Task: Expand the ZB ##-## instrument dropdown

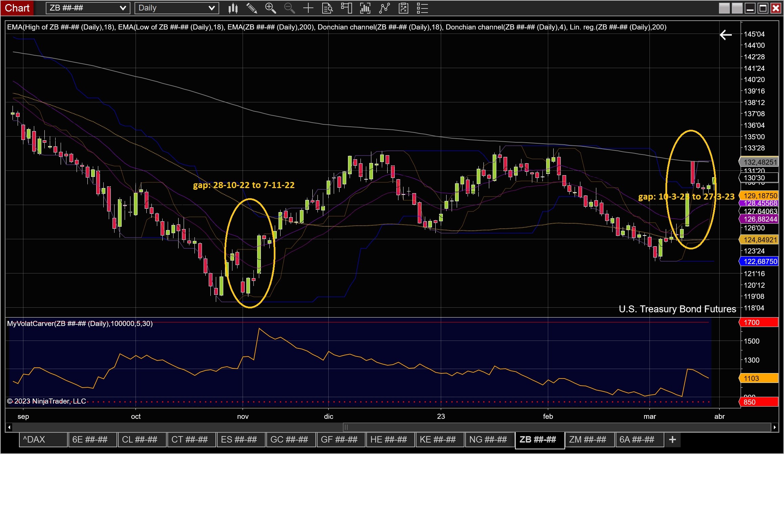Action: click(x=123, y=8)
